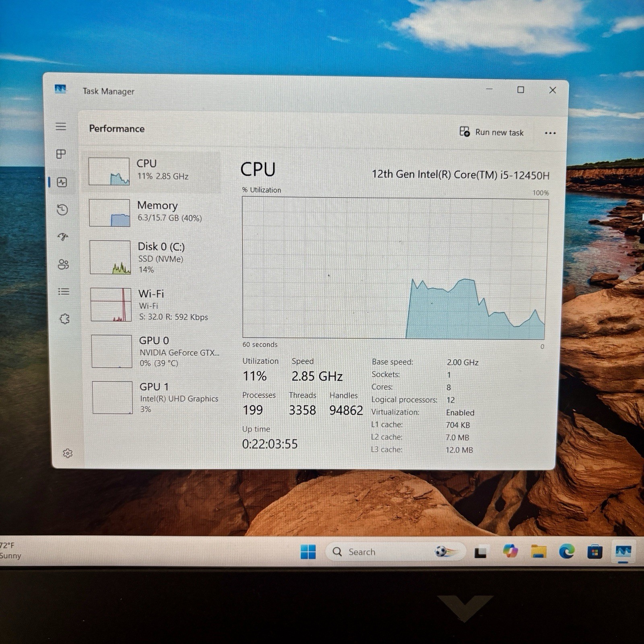Open Task Manager hamburger navigation menu
The image size is (644, 644).
pyautogui.click(x=61, y=126)
